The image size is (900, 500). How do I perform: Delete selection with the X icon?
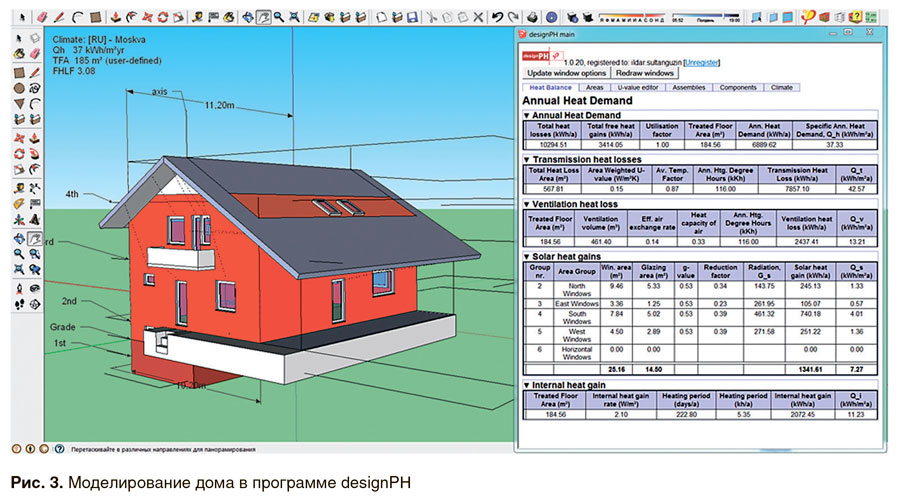pyautogui.click(x=478, y=17)
